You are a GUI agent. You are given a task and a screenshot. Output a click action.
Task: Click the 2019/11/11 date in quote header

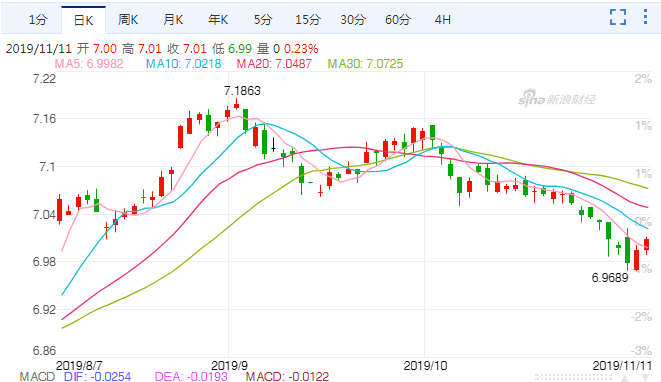click(x=38, y=48)
